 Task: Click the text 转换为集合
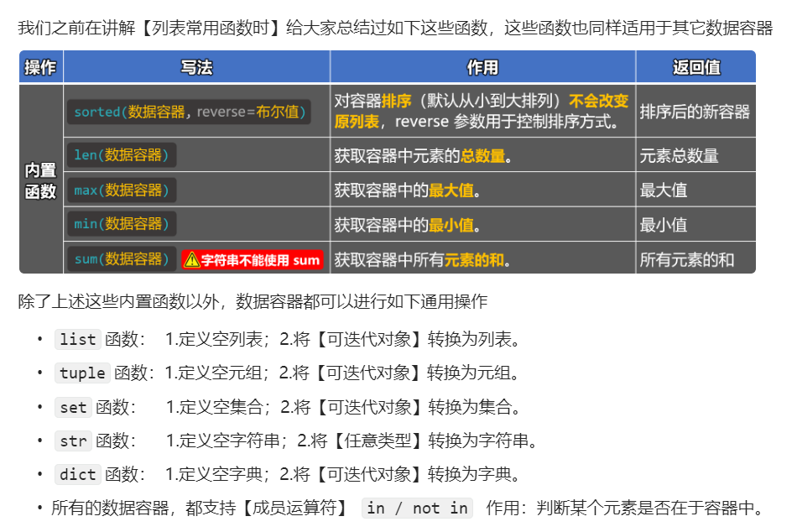tap(470, 407)
